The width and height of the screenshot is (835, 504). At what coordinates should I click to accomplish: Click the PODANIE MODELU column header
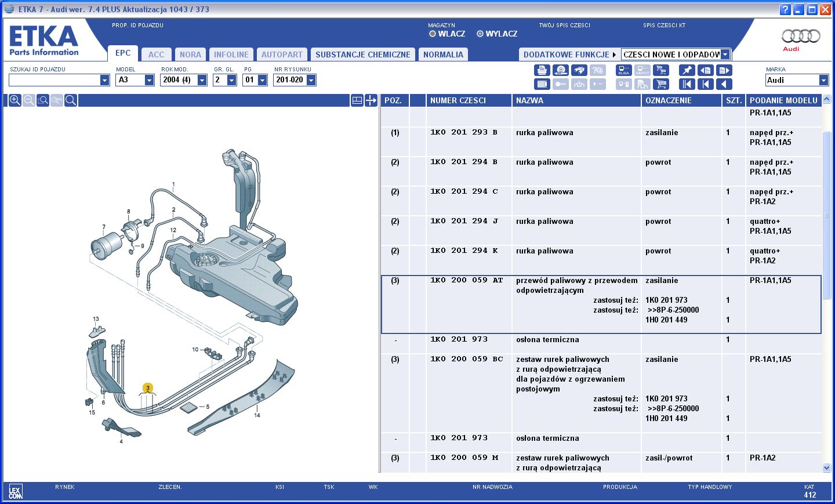pos(783,100)
